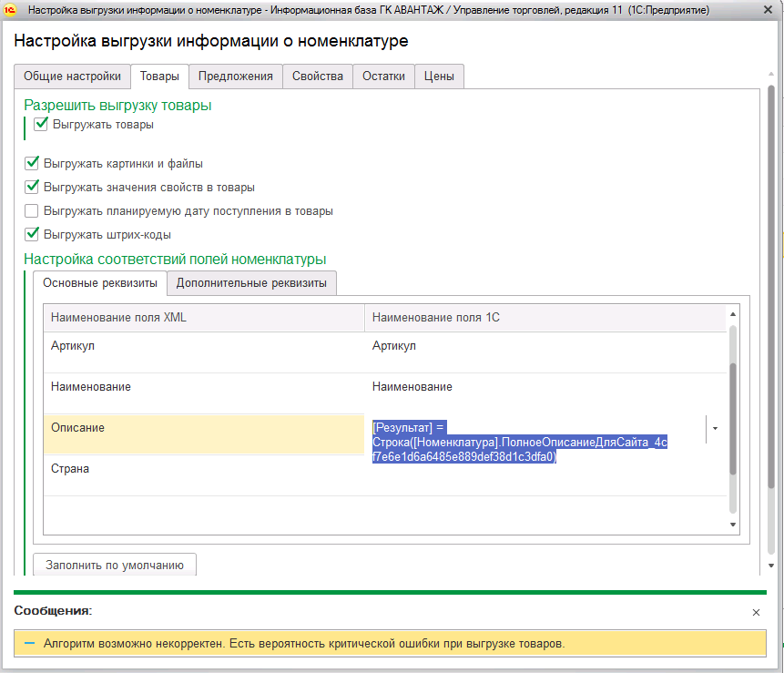784x673 pixels.
Task: Click the minus icon on warning message
Action: click(x=29, y=643)
